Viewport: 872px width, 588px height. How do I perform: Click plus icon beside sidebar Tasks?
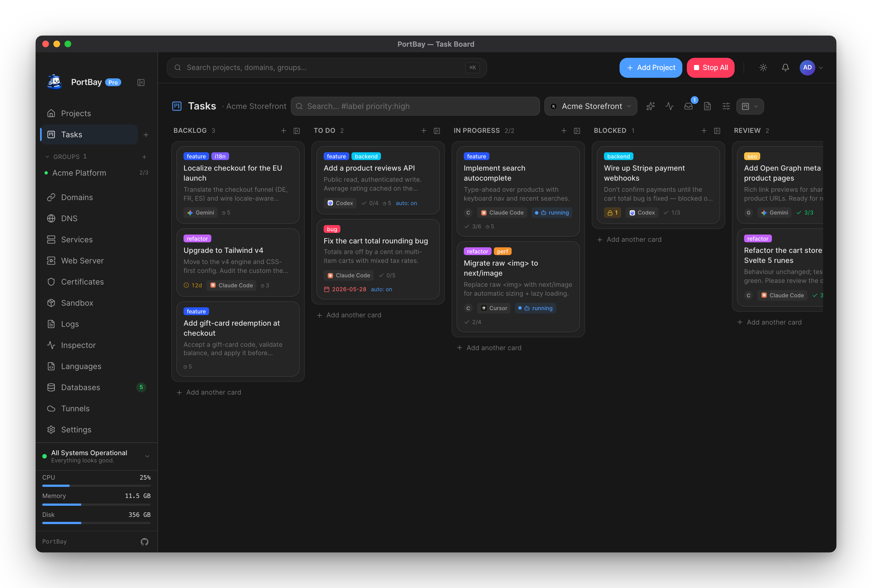point(146,134)
